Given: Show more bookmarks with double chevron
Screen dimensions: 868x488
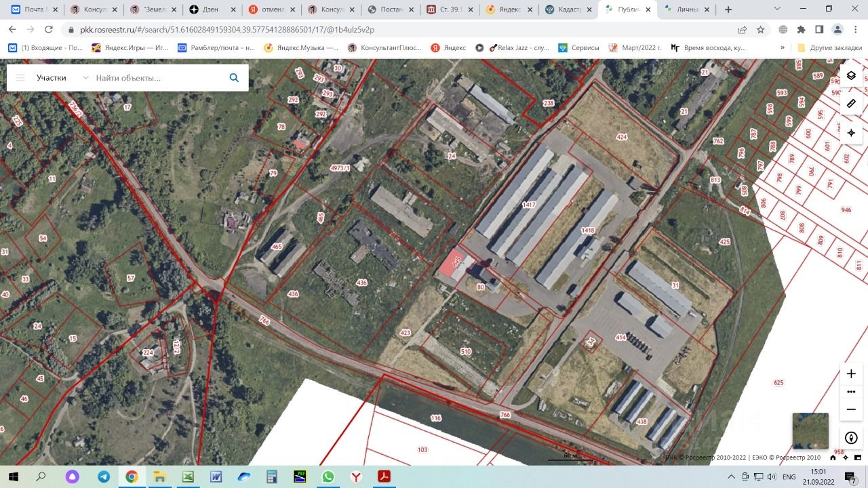Looking at the screenshot, I should point(783,48).
